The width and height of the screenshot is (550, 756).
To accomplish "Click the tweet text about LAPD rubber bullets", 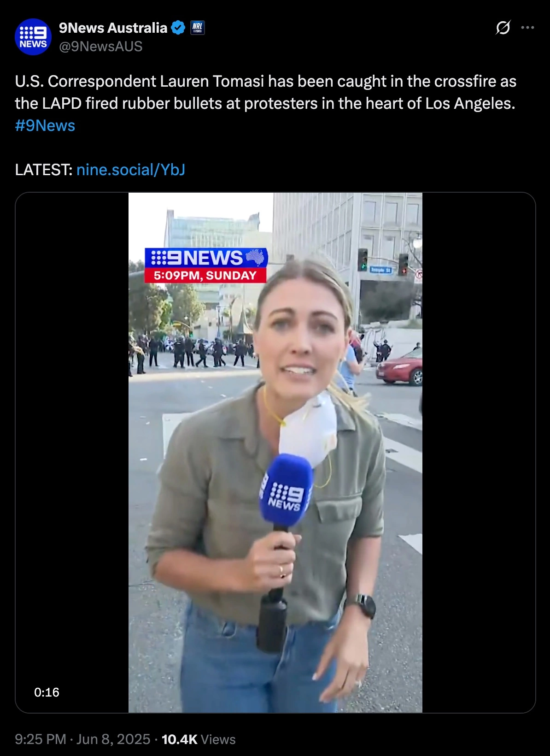I will pos(265,92).
